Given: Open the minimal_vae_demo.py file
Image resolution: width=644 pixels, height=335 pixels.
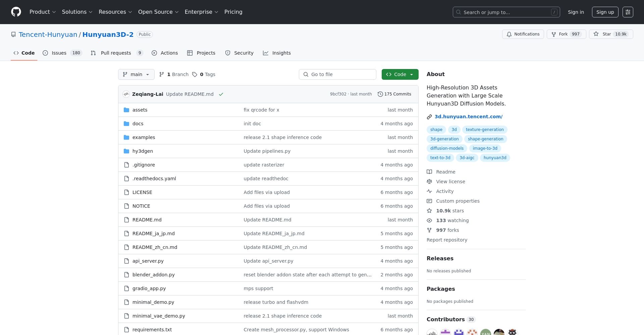Looking at the screenshot, I should click(x=159, y=316).
